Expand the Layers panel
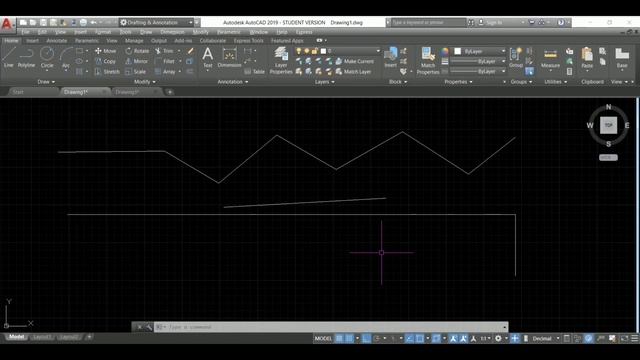Screen dimensions: 640x360 (324, 82)
